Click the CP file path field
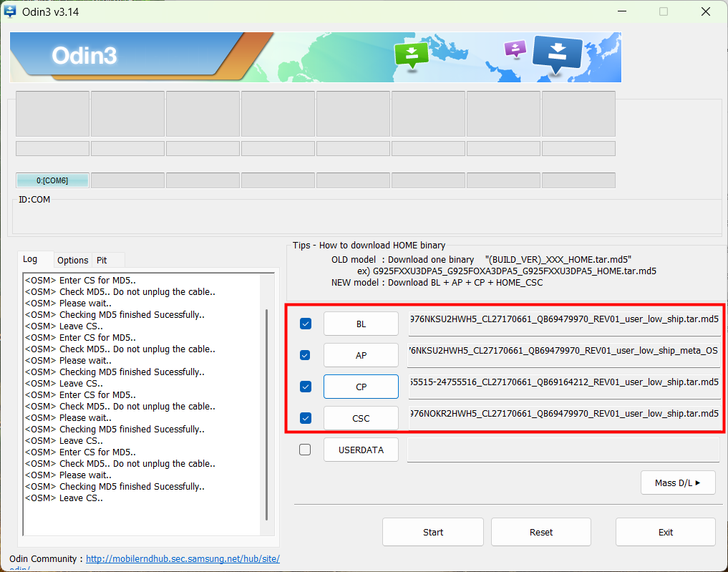The height and width of the screenshot is (572, 728). (563, 387)
